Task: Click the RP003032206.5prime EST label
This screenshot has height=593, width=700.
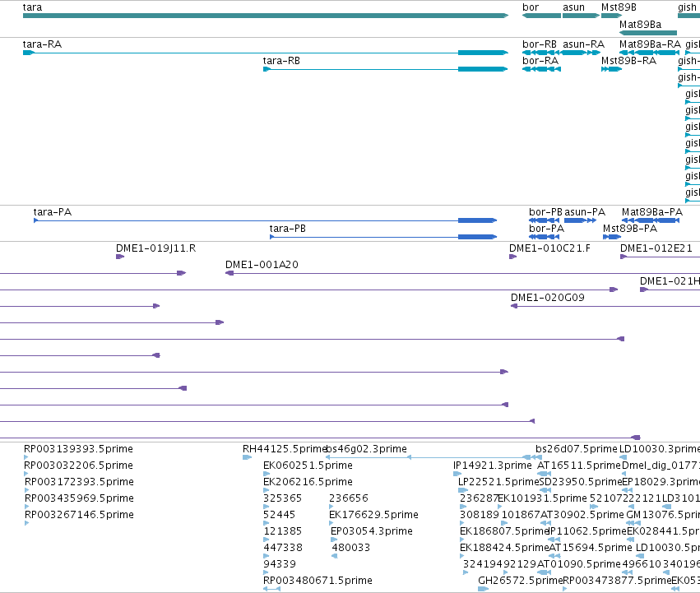Action: [79, 466]
